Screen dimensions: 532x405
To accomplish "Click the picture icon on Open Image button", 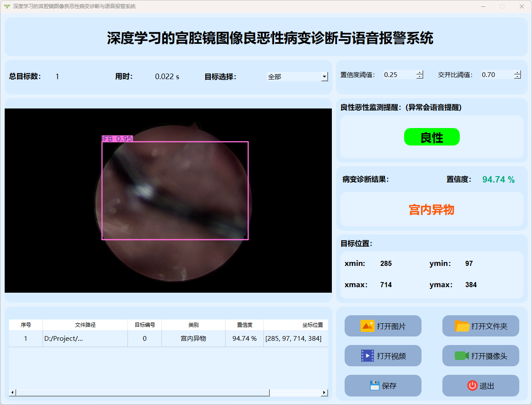I will tap(367, 326).
